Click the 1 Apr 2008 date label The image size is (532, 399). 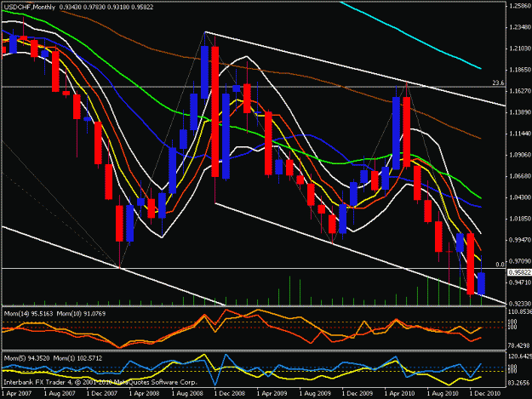point(144,394)
